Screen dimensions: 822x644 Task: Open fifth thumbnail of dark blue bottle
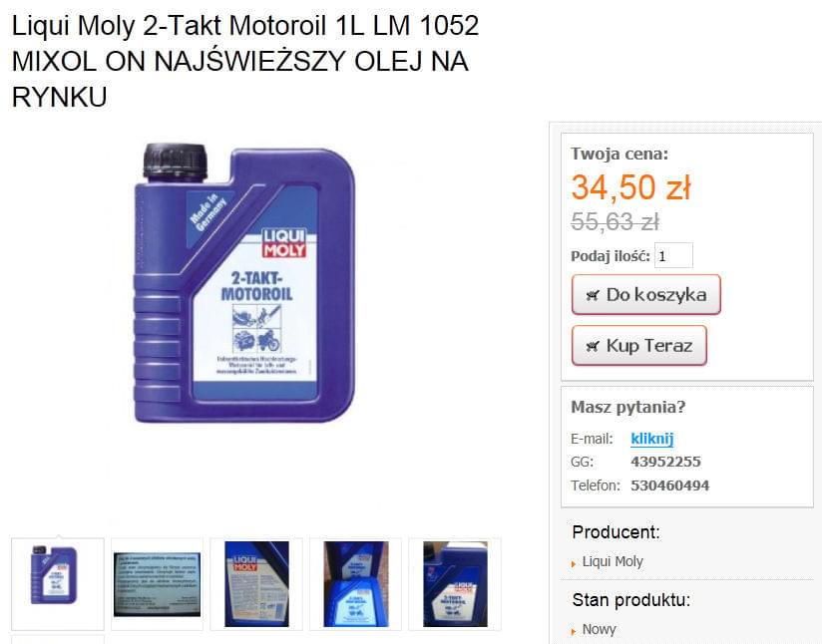455,584
